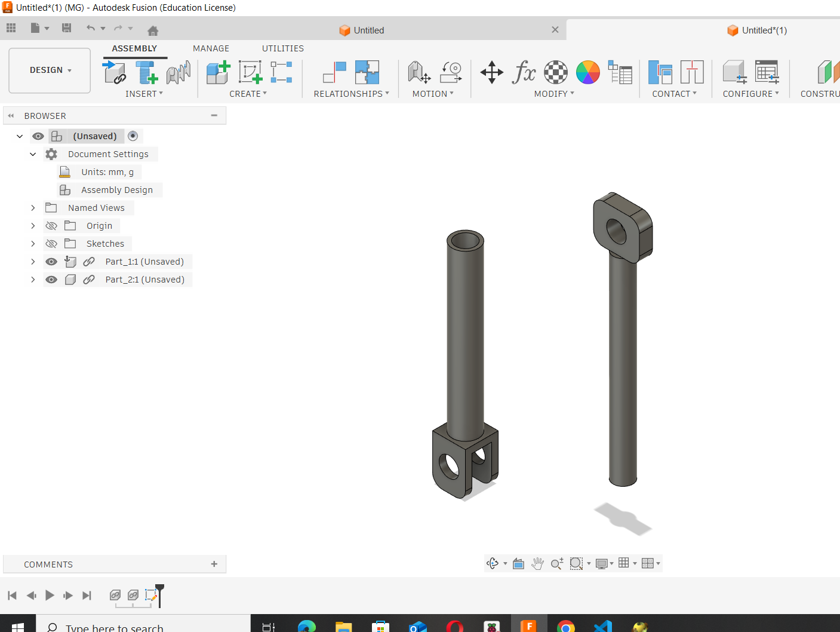Toggle visibility eye of the root (Unsaved) component

point(38,136)
